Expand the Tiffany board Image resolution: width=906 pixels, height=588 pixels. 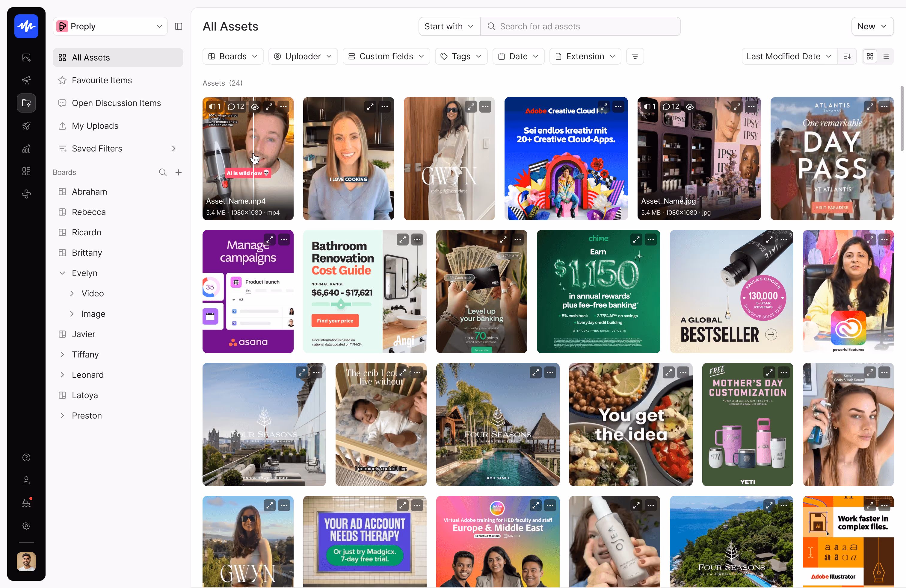tap(62, 354)
